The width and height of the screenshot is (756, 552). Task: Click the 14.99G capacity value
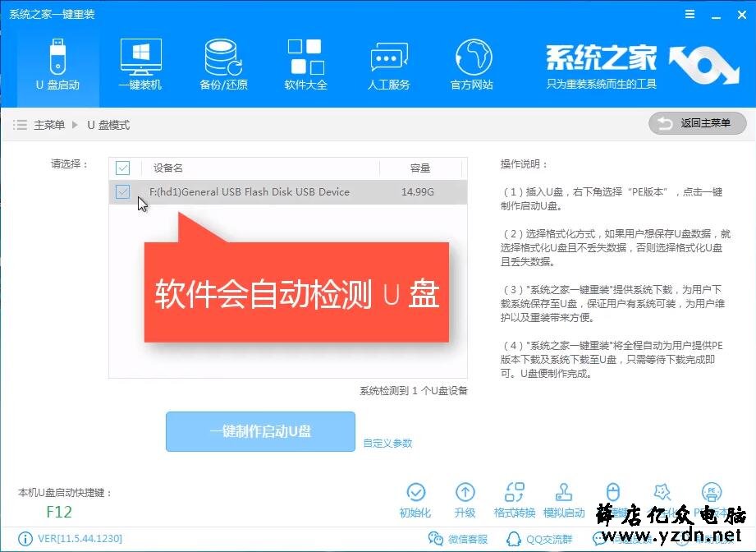click(418, 192)
